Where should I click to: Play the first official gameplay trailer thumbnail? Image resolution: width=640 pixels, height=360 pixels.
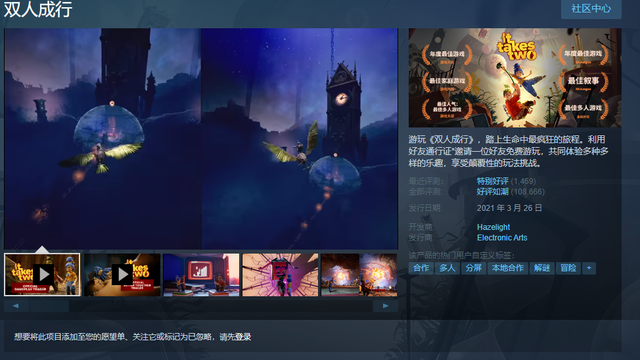point(42,275)
